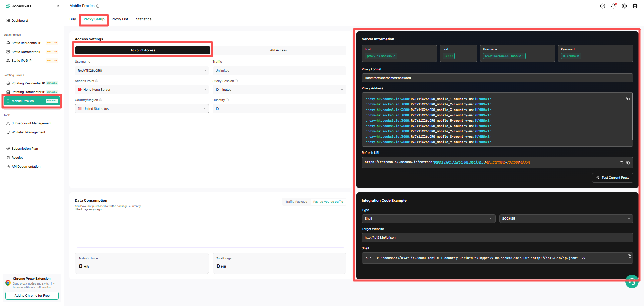Click the Target Website input field

point(497,238)
